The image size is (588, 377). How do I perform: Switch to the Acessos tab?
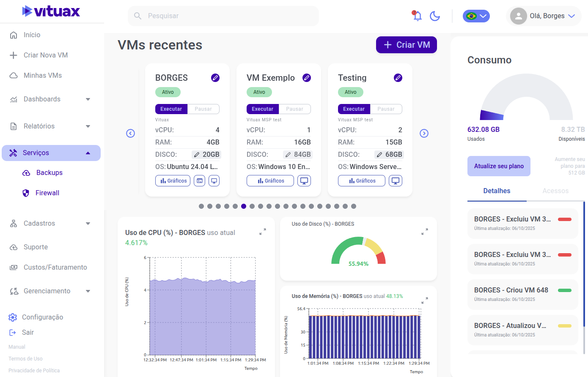[555, 191]
